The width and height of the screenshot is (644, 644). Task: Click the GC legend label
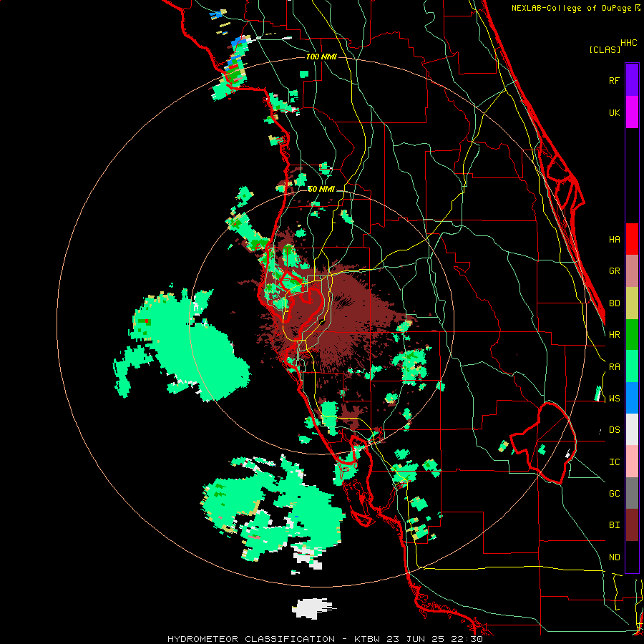click(x=614, y=494)
